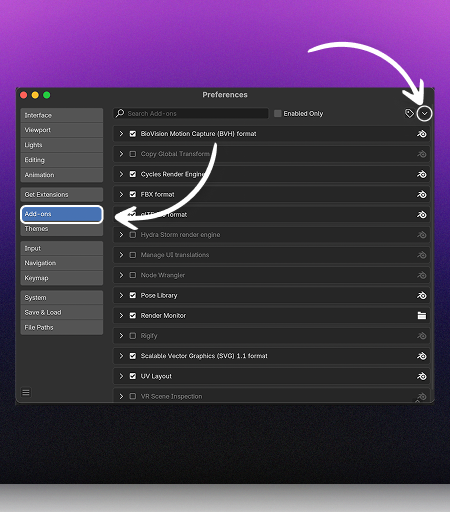Uncheck the UV Layout add-on
This screenshot has height=512, width=450.
pos(133,376)
